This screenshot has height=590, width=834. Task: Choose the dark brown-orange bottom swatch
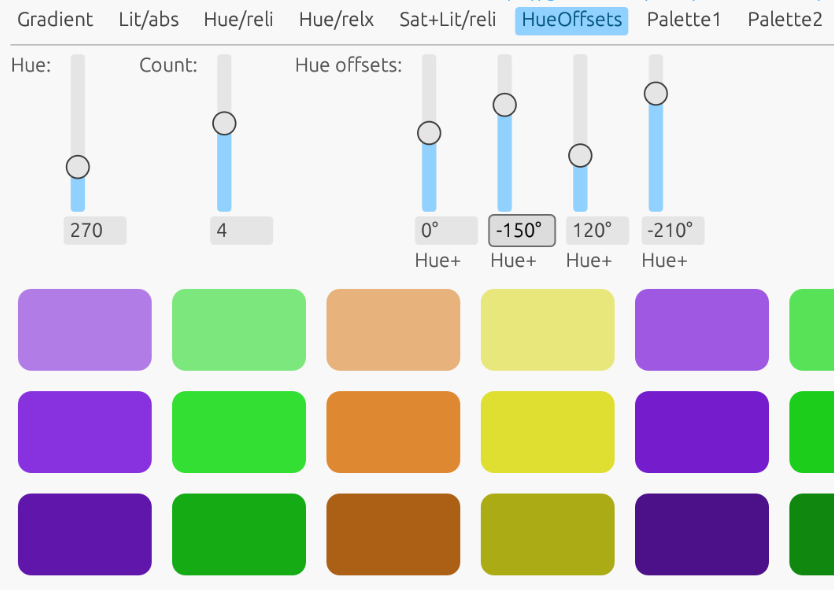(393, 534)
